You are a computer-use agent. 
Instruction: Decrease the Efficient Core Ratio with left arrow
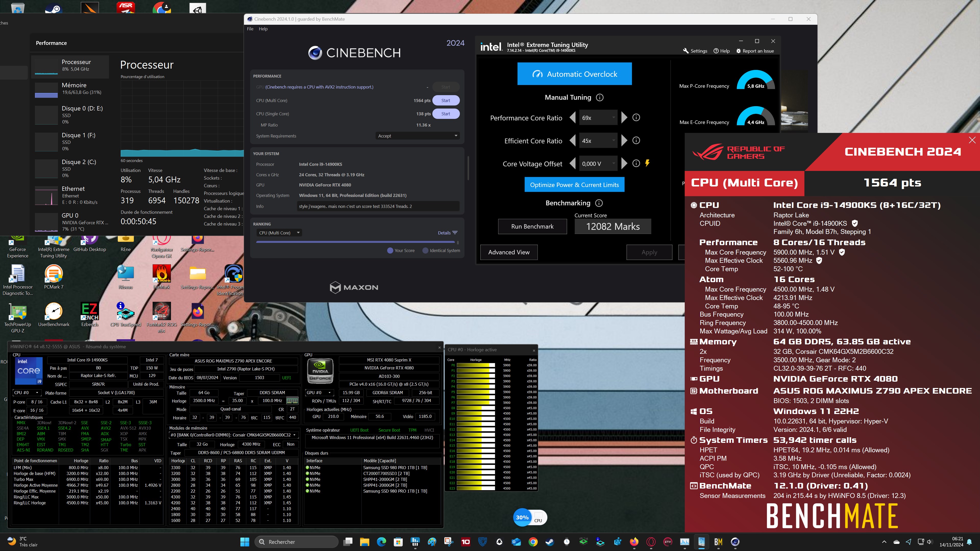point(572,140)
